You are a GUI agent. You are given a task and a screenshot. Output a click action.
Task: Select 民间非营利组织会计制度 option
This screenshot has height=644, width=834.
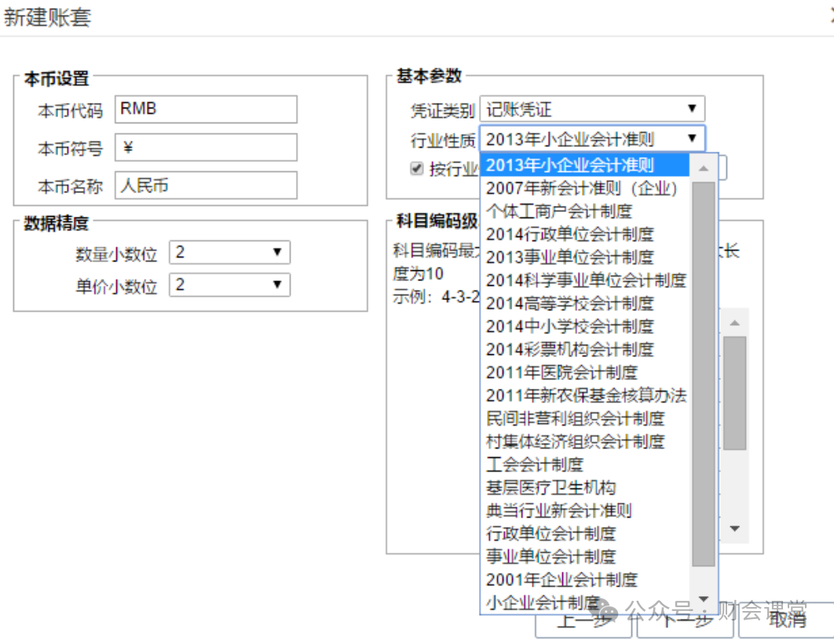575,419
